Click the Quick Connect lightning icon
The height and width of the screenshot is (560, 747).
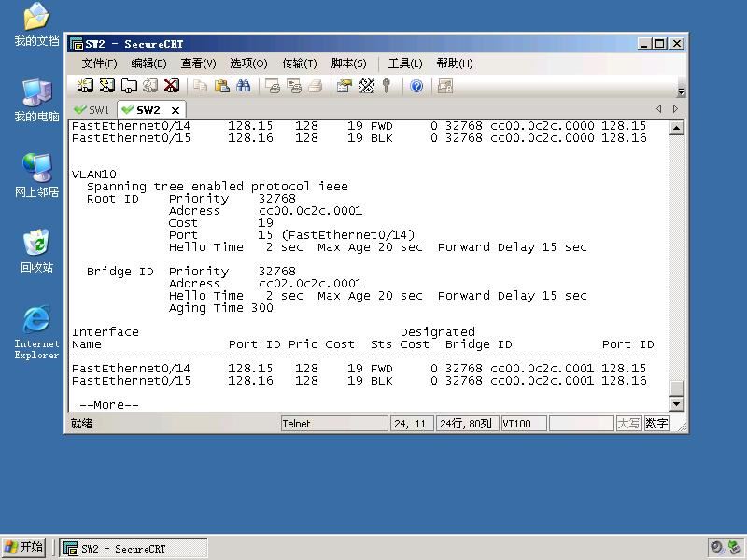point(107,86)
